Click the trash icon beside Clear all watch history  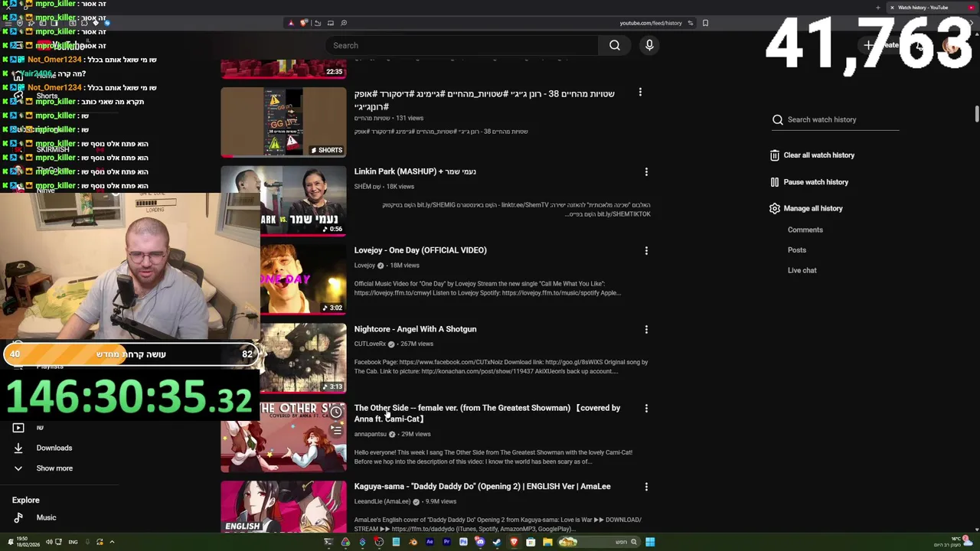(775, 155)
